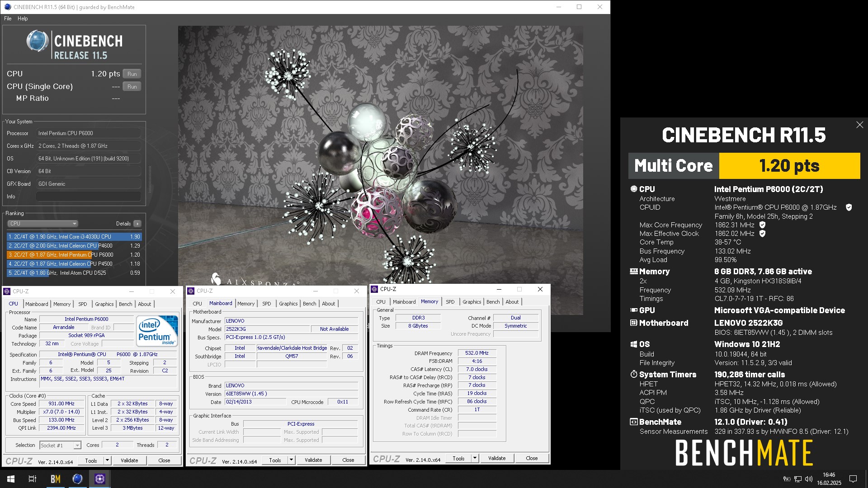Open Graphics tab in CPU-Z Mainboard window
This screenshot has height=488, width=868.
click(288, 304)
